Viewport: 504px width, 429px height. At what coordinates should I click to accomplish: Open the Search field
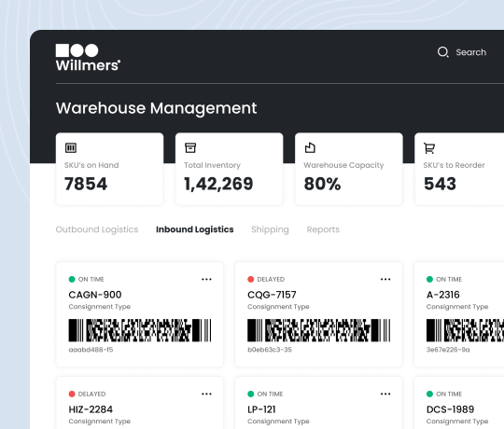(x=462, y=52)
